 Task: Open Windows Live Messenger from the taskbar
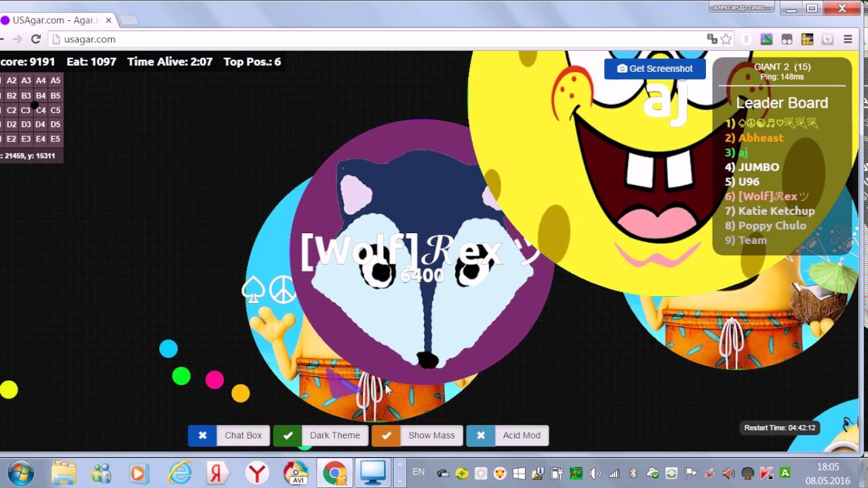coord(102,472)
